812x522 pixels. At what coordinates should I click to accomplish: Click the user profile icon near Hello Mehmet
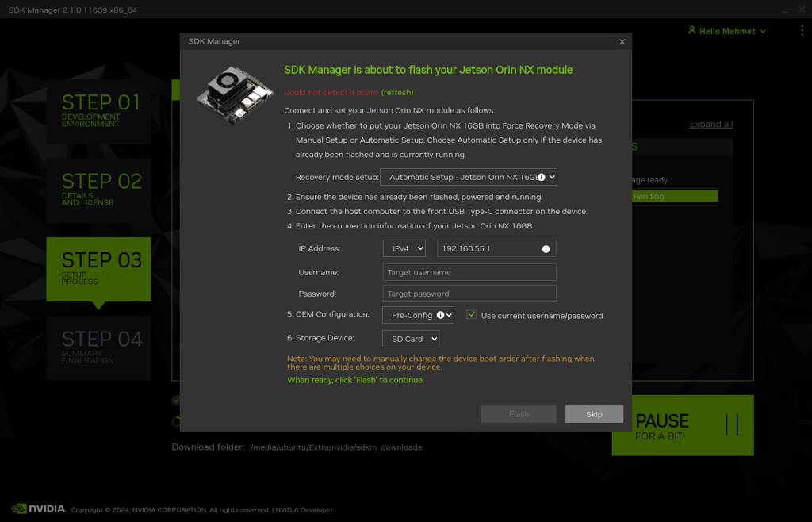691,31
